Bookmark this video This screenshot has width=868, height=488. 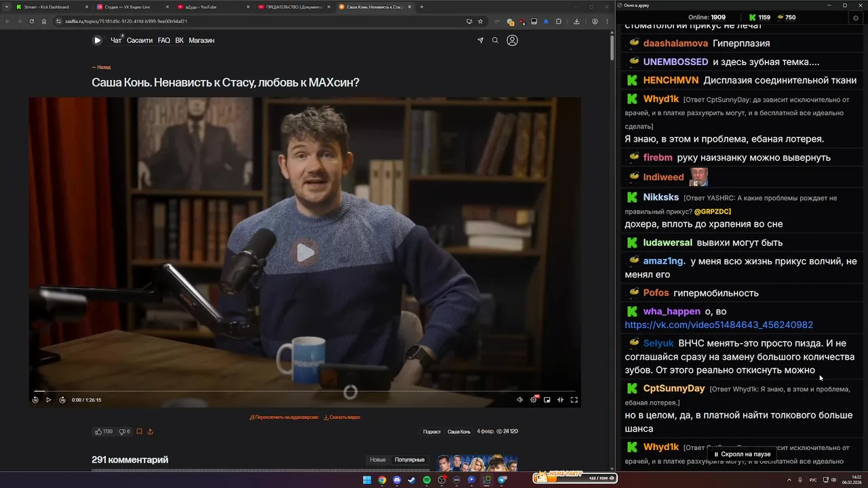point(139,432)
